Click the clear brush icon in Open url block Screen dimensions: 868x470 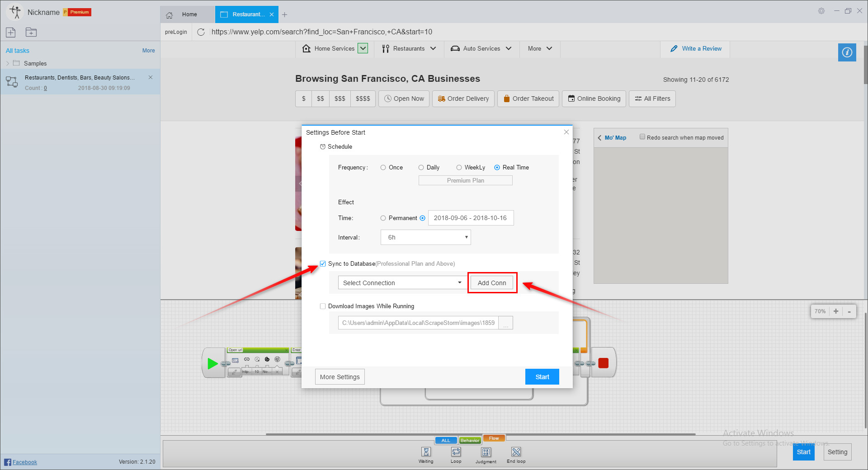(277, 359)
